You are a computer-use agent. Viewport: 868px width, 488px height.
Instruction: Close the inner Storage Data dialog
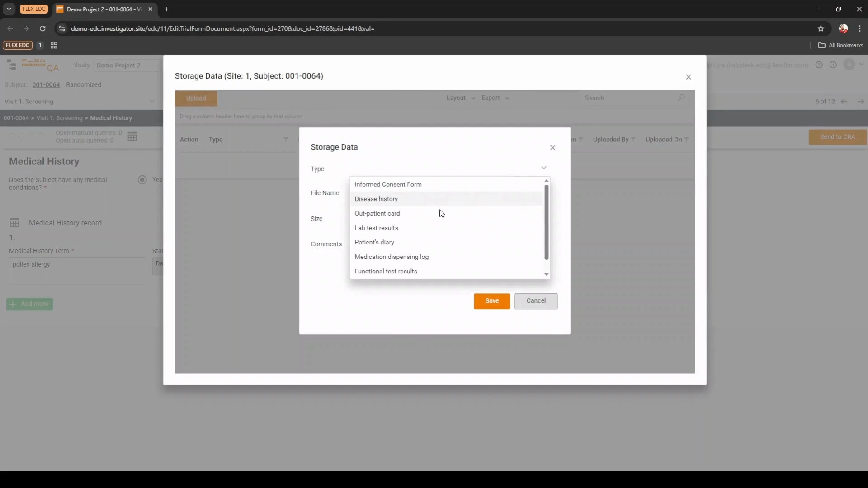552,148
